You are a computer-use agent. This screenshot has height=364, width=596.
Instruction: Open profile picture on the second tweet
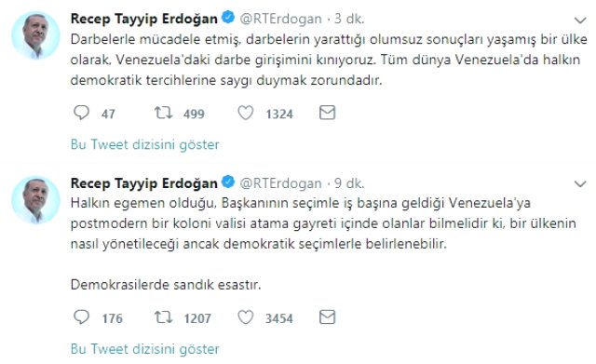pos(35,200)
